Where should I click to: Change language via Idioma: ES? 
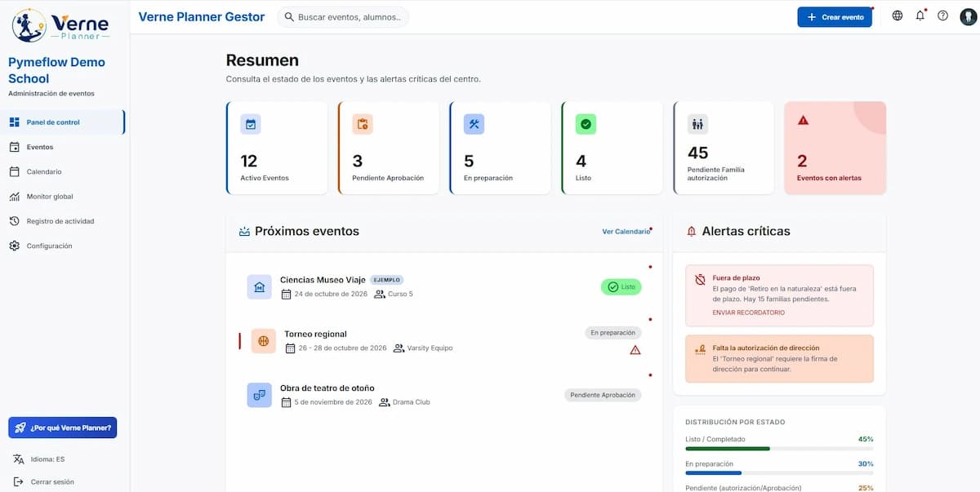tap(47, 459)
